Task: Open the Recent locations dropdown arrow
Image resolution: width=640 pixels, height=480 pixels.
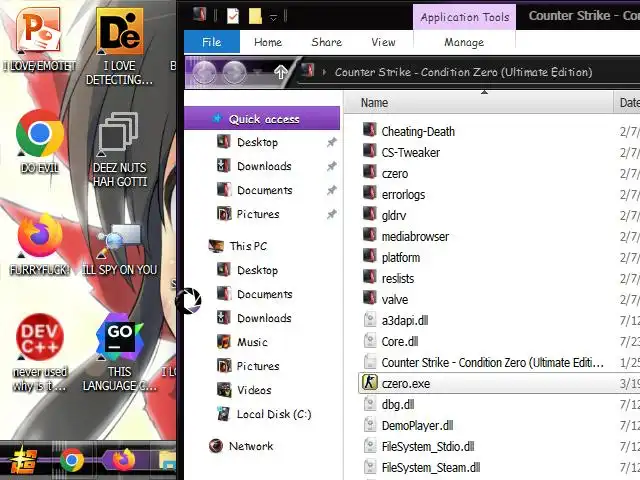Action: (258, 72)
